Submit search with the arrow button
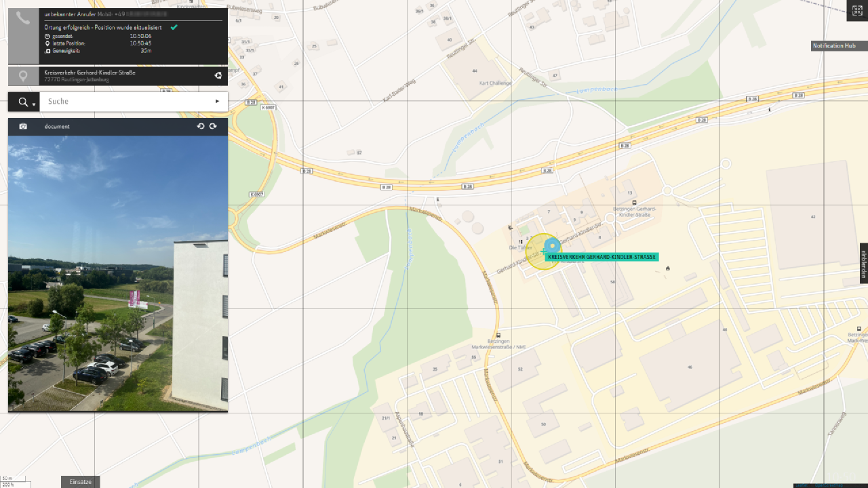The height and width of the screenshot is (488, 868). (x=218, y=102)
